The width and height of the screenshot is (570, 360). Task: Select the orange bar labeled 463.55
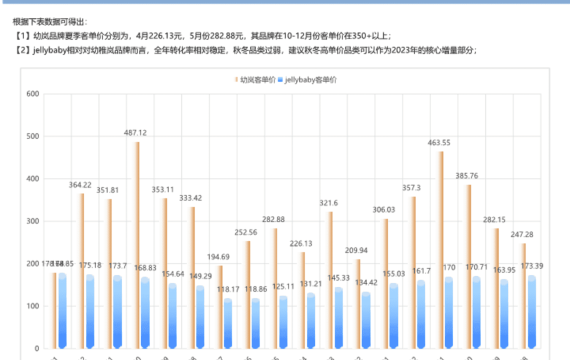tap(441, 250)
